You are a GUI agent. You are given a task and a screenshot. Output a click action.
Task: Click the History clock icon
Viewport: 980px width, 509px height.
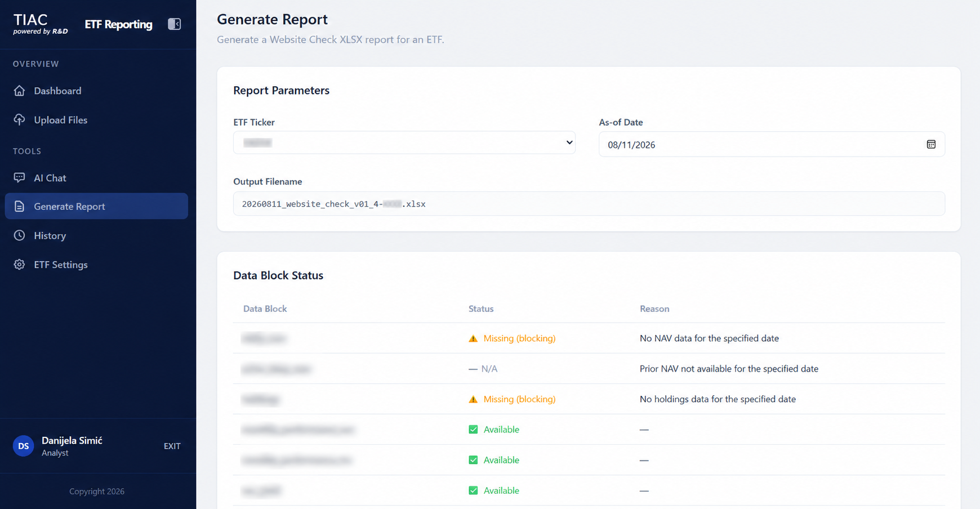[20, 235]
